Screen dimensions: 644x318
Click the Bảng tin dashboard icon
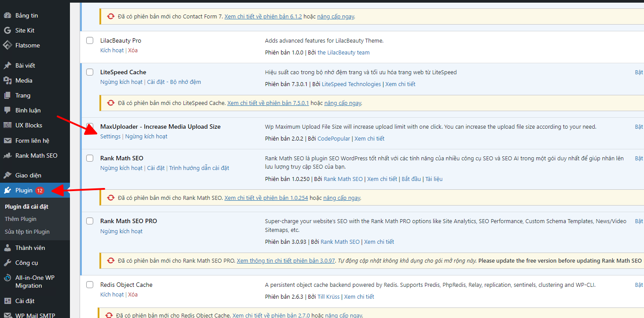[7, 15]
